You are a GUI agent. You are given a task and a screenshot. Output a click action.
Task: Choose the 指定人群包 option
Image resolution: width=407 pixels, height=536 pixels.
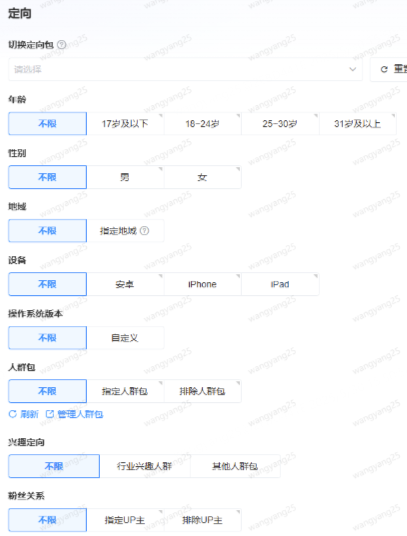[125, 391]
